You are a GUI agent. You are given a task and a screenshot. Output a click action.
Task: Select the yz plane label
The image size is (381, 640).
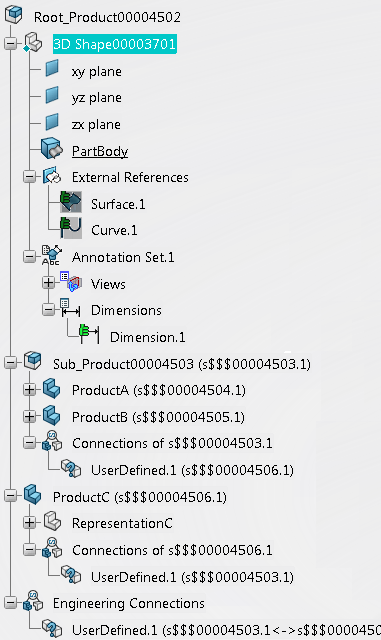coord(97,98)
